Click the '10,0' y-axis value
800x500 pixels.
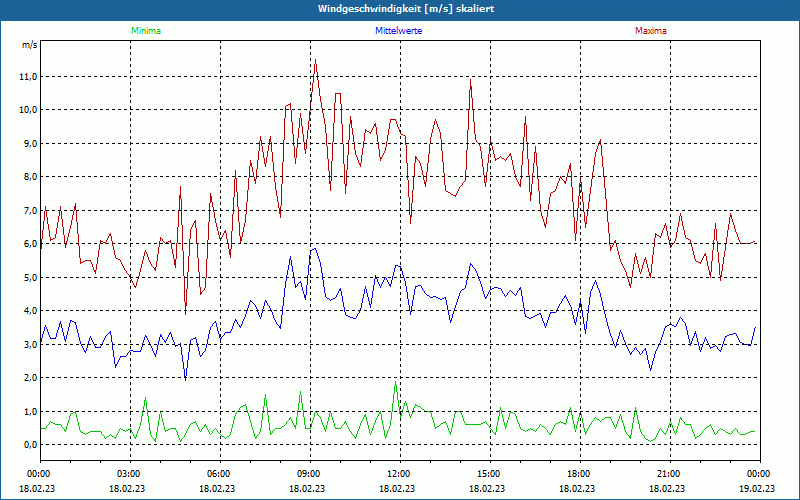[28, 110]
